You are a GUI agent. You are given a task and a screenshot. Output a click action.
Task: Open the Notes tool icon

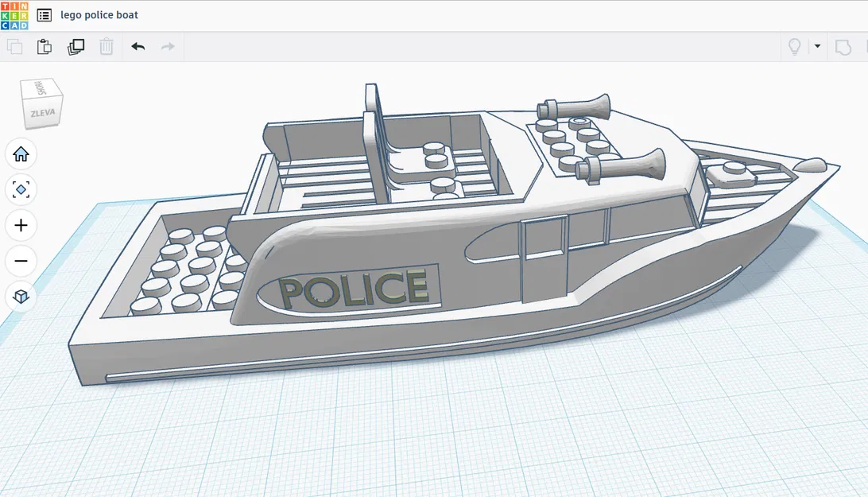[843, 47]
